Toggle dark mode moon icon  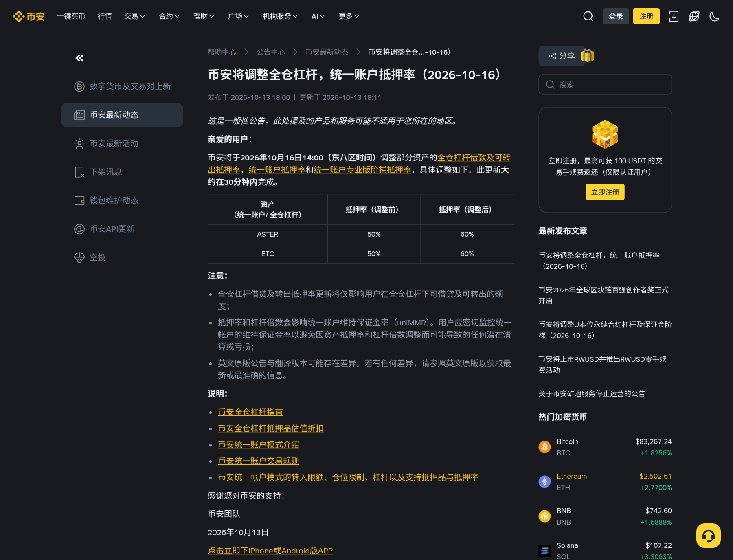pos(714,16)
